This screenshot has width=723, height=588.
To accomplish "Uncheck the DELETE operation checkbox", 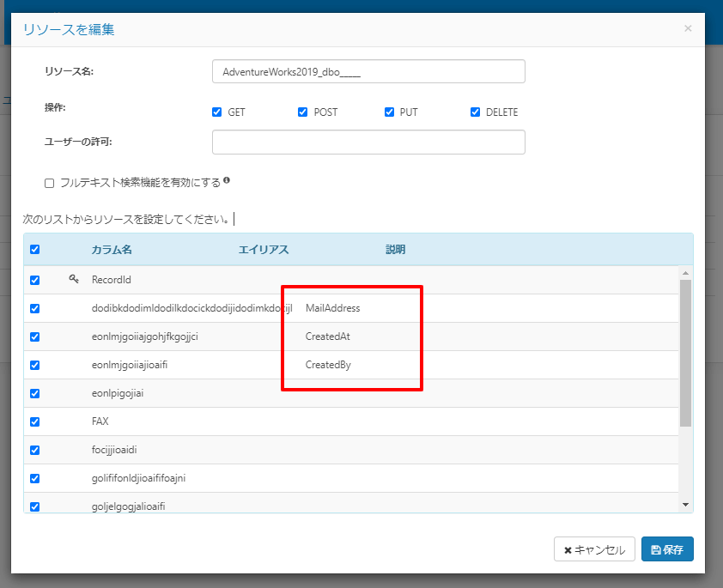I will click(475, 112).
